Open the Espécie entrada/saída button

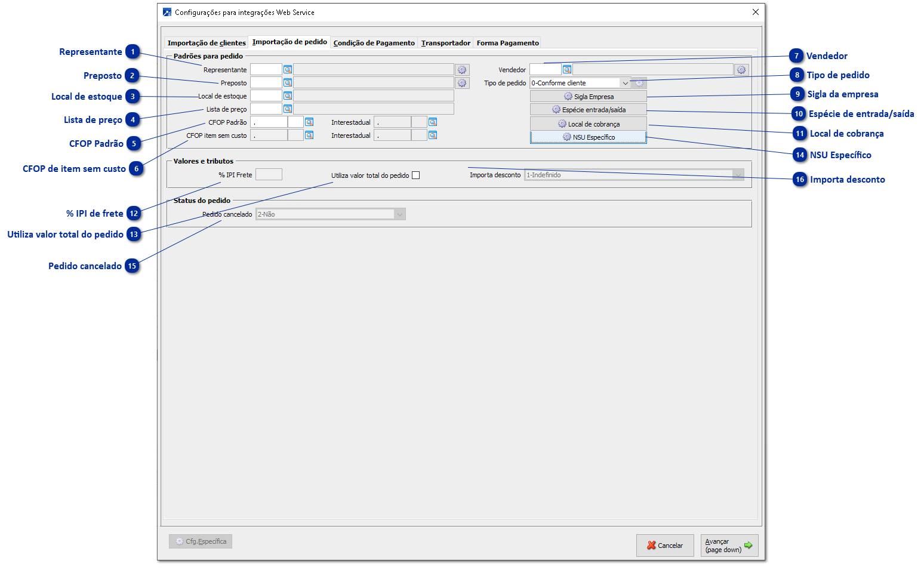(x=589, y=110)
